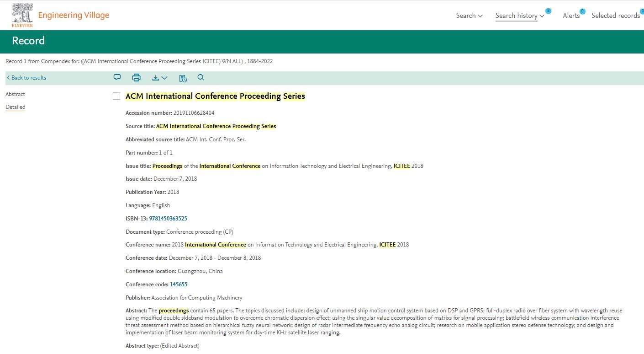Click the Search history badge count

[x=548, y=11]
